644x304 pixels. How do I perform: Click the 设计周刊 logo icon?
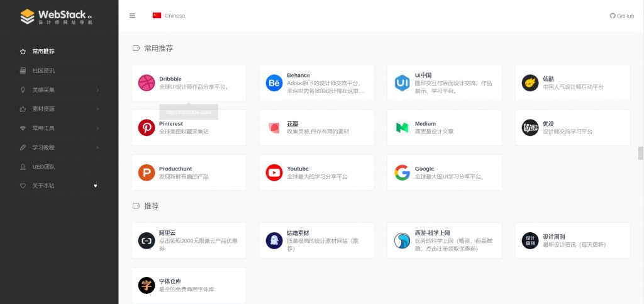[530, 240]
